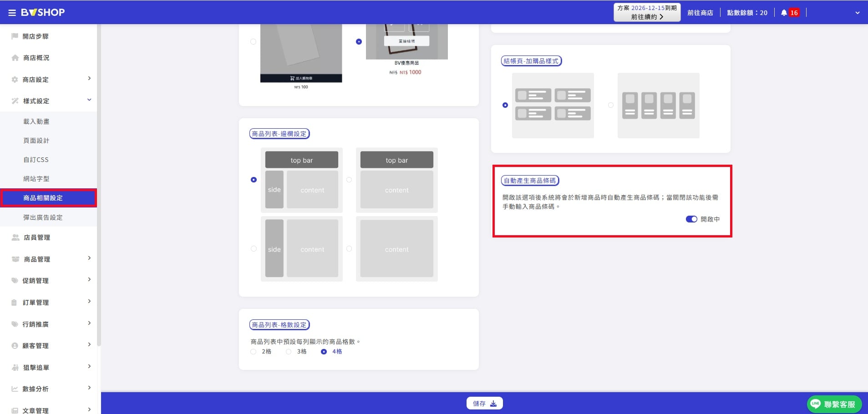Expand the 商品管理 chevron

89,258
